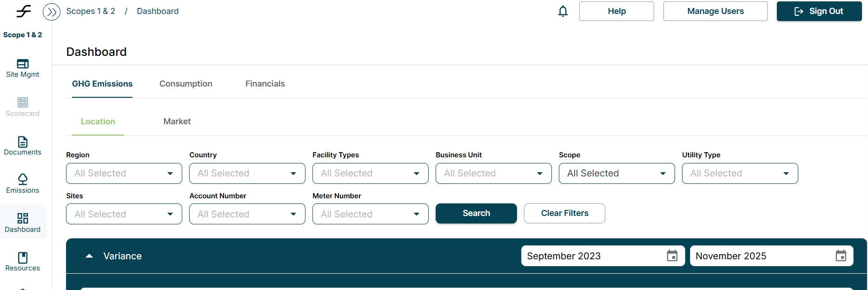This screenshot has width=868, height=290.
Task: Collapse the Variance panel
Action: 89,256
